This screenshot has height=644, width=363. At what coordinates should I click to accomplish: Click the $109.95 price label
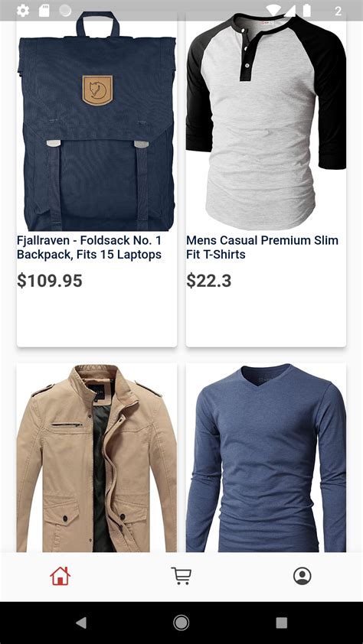(x=50, y=281)
